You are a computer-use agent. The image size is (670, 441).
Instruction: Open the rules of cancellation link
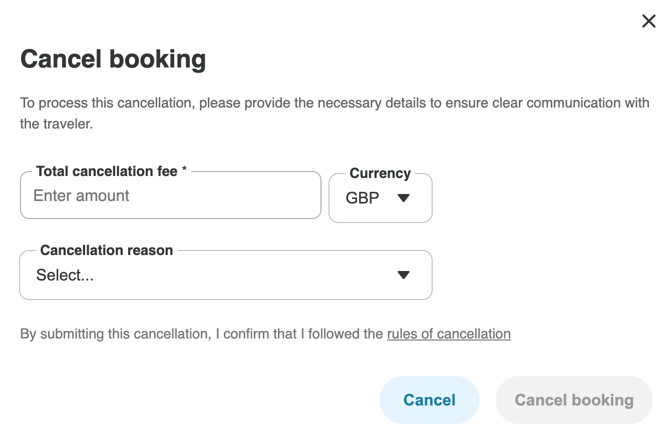448,334
